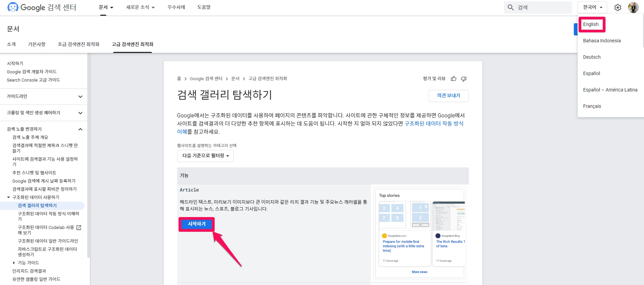
Task: Open 구조화된 데이터 일반 가이드라인 item
Action: (x=48, y=241)
